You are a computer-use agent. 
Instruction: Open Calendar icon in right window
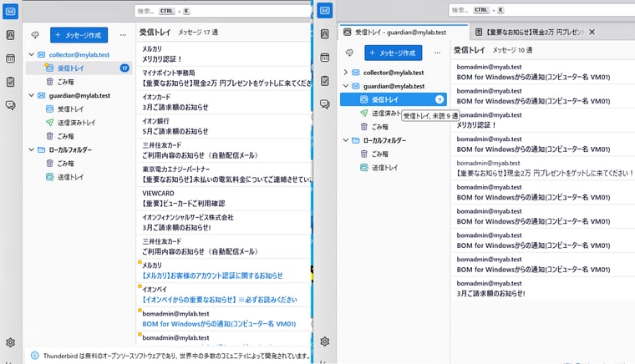pos(325,58)
